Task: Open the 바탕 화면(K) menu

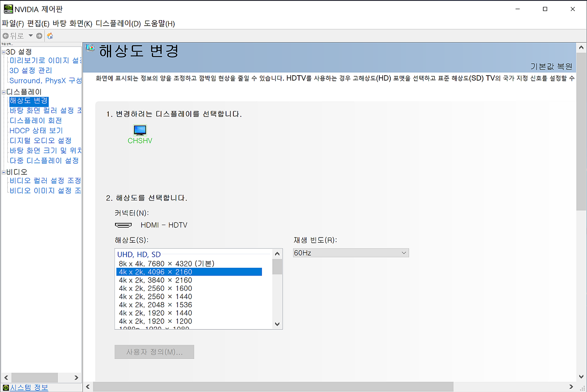Action: click(72, 23)
